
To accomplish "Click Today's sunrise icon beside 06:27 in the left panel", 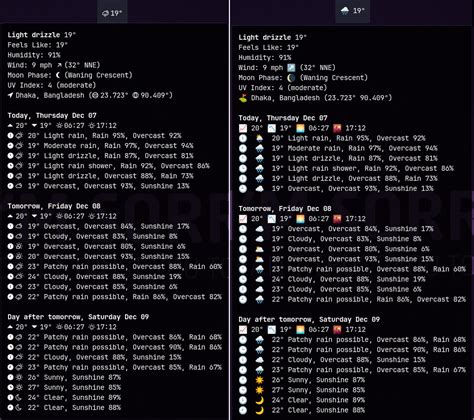I will (x=59, y=126).
